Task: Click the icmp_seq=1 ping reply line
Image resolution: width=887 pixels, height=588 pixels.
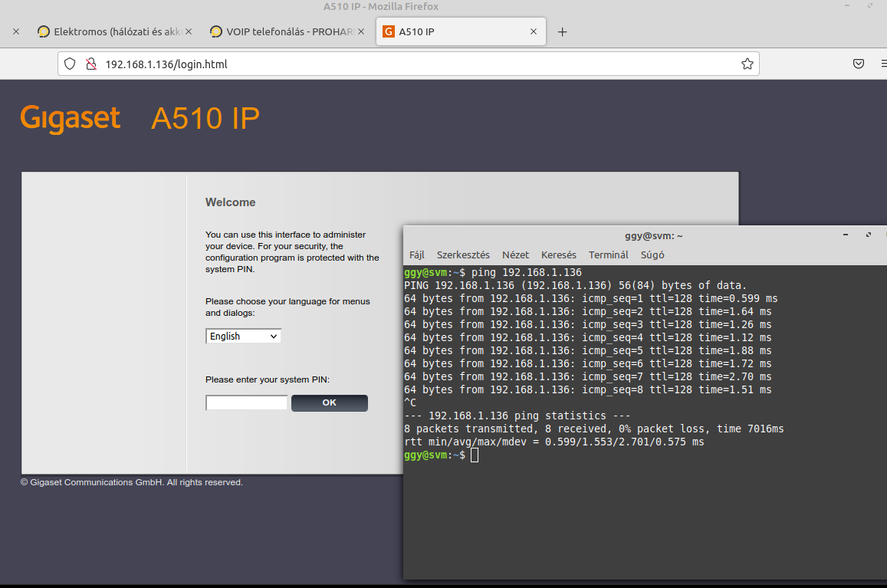Action: pos(590,298)
